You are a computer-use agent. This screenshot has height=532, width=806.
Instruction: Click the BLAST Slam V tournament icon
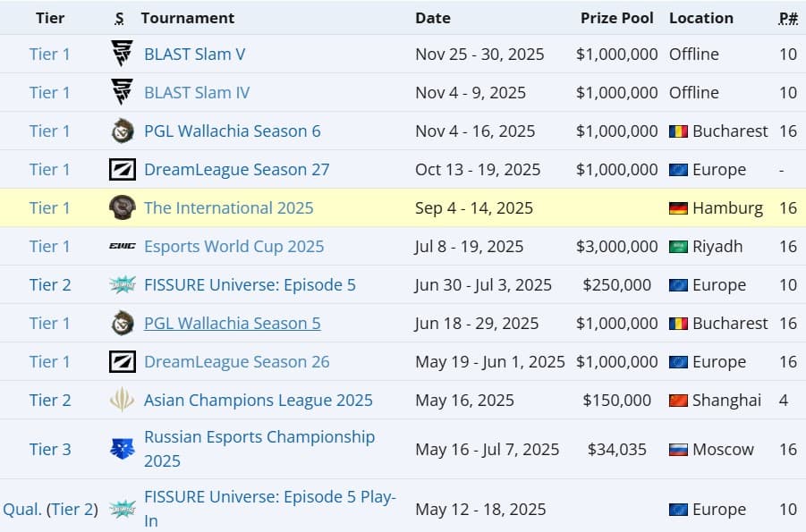[x=121, y=54]
